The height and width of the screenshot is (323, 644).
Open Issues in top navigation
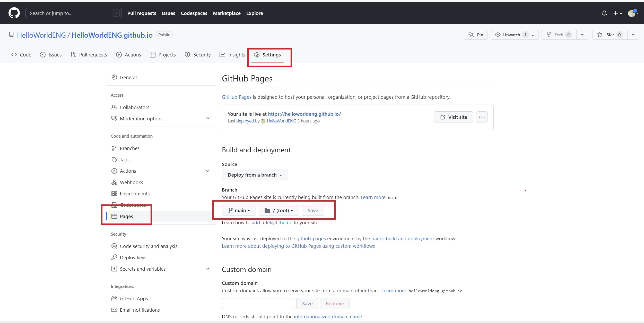[168, 13]
